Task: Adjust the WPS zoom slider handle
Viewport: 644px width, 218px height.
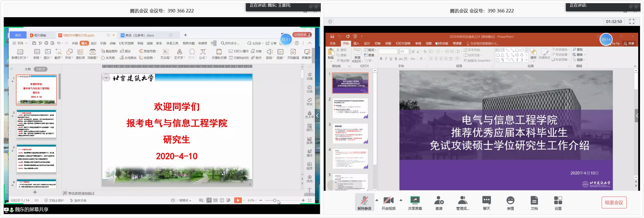Action: click(275, 201)
